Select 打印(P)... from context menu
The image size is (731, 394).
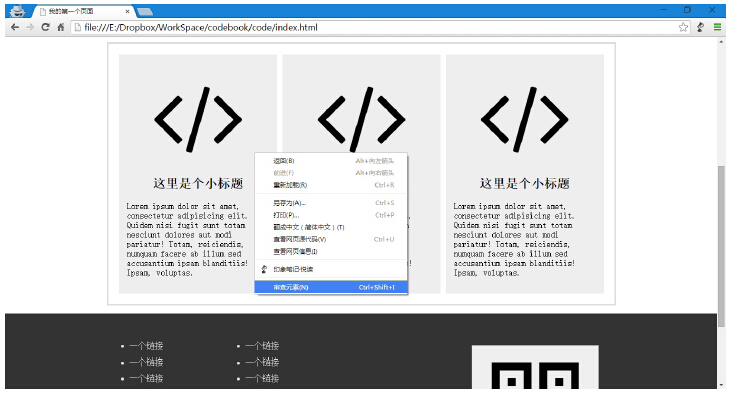(x=331, y=215)
